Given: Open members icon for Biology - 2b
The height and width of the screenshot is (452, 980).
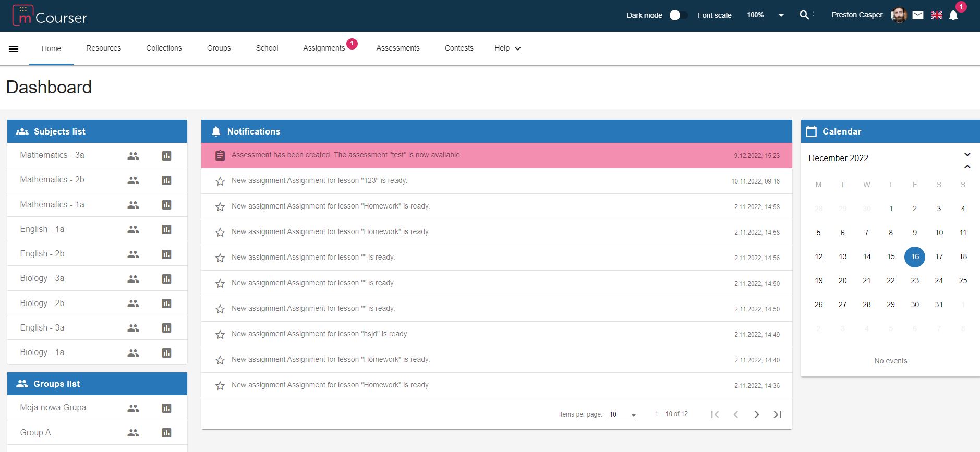Looking at the screenshot, I should [134, 303].
